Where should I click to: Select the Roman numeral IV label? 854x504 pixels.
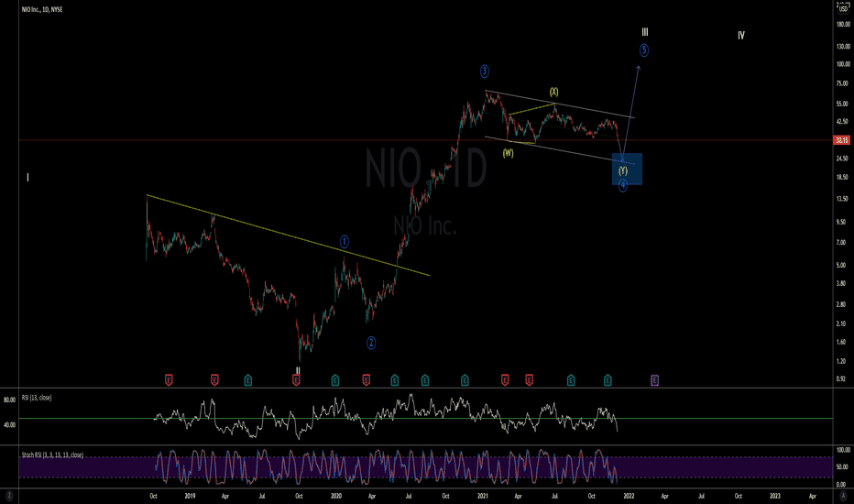741,36
